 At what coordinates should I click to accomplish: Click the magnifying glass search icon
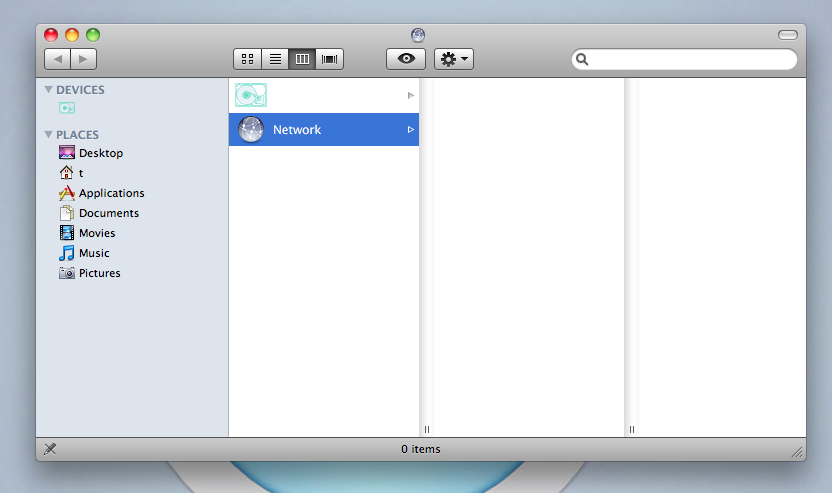tap(582, 59)
